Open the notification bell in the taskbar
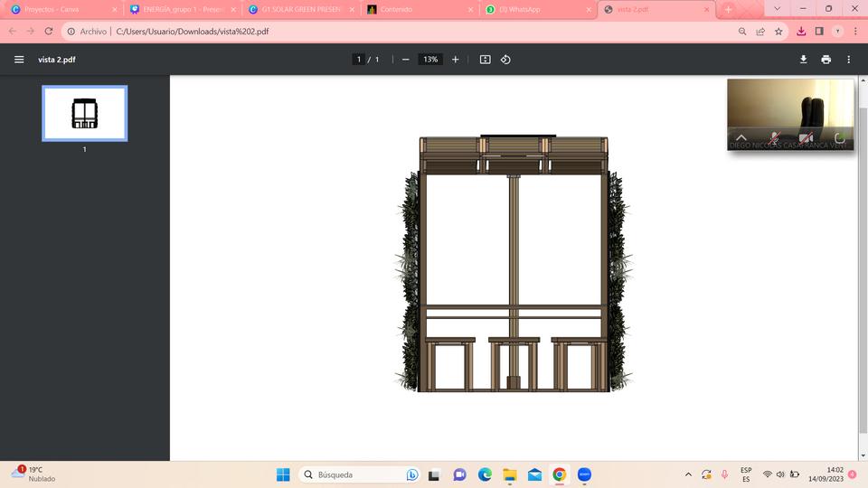 pyautogui.click(x=852, y=474)
